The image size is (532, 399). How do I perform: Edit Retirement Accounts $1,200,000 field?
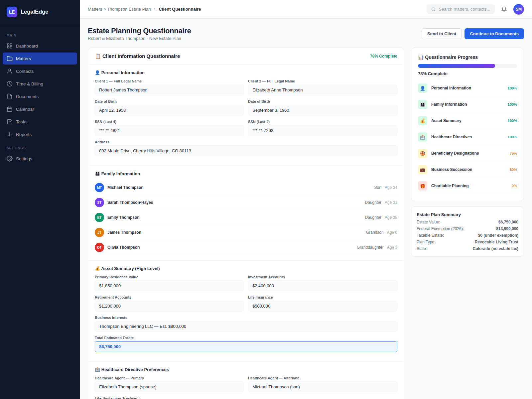pyautogui.click(x=169, y=306)
